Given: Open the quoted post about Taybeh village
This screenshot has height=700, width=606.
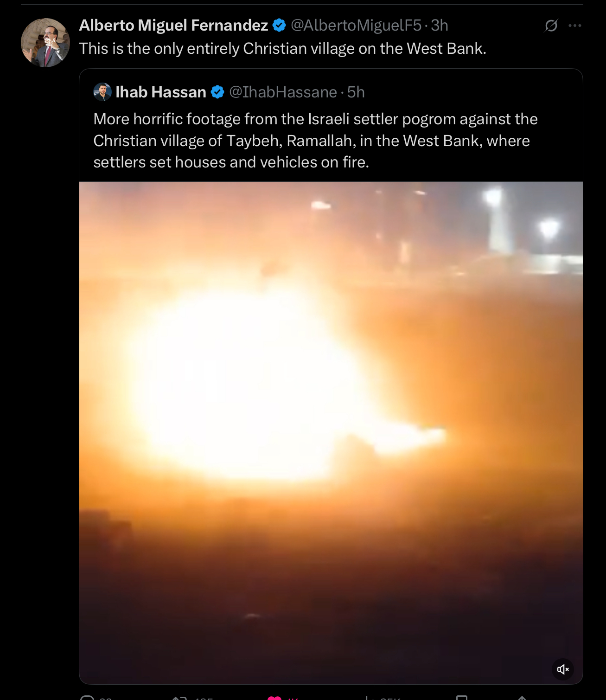Looking at the screenshot, I should click(x=315, y=141).
